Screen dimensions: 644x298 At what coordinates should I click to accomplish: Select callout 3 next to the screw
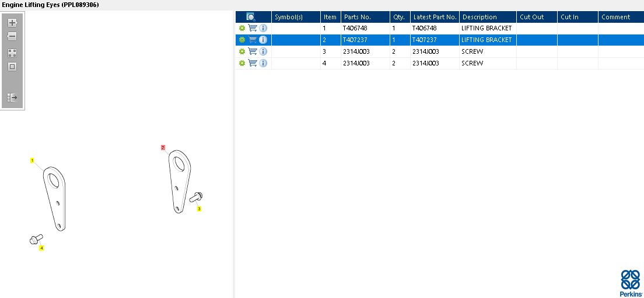point(199,209)
